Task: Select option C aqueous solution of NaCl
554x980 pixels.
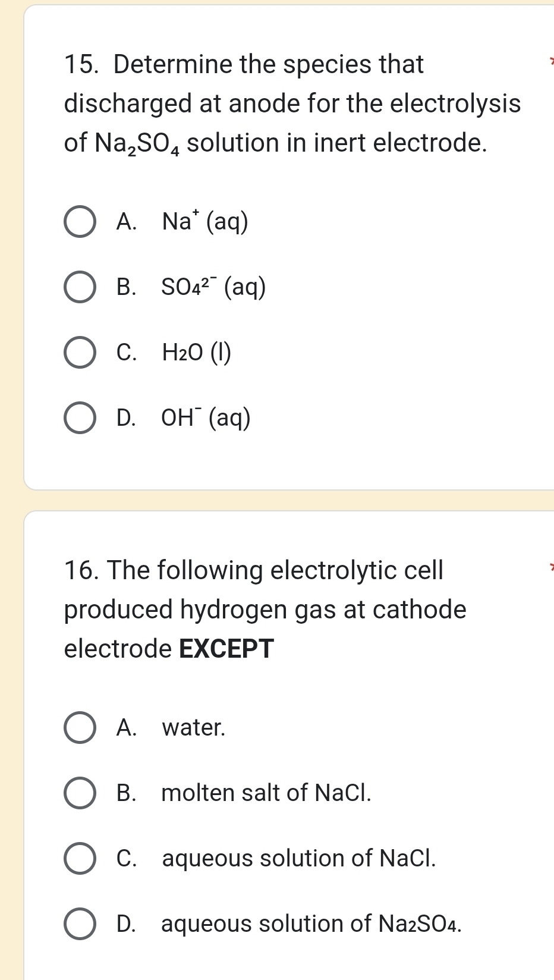Action: tap(80, 857)
